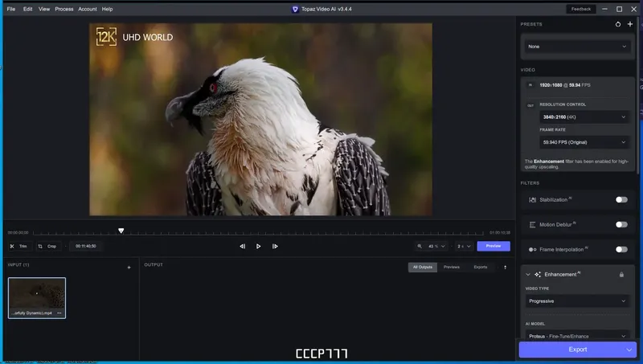Click the timeline end time "01:00:10;35"
643x364 pixels.
tap(499, 232)
